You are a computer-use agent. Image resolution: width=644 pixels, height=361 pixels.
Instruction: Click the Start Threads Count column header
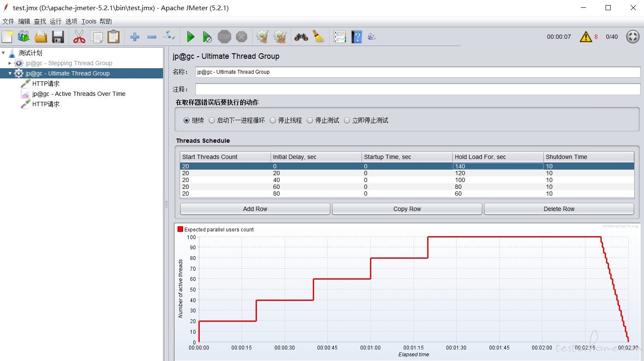click(x=225, y=157)
